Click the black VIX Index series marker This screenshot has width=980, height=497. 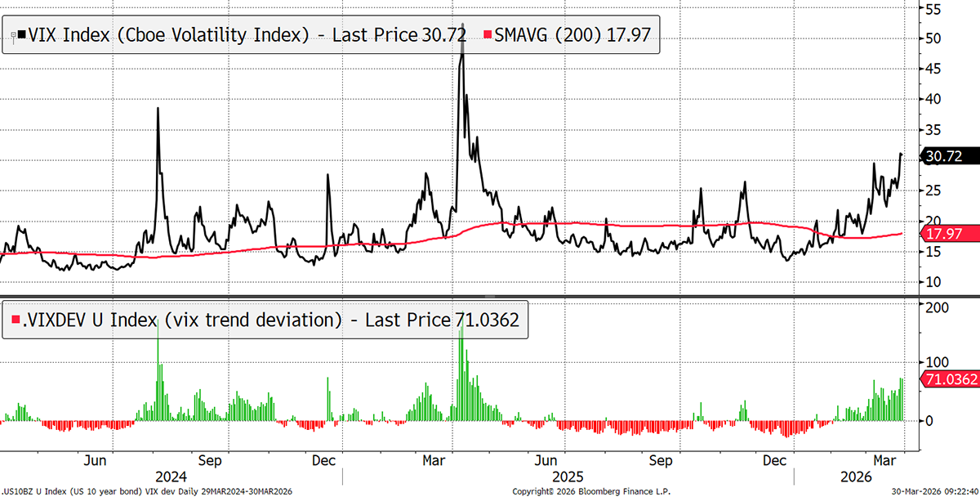(21, 35)
